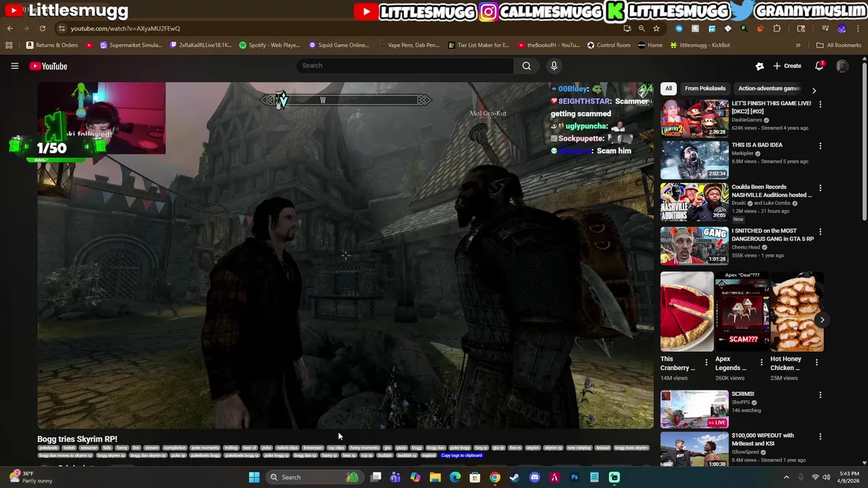The width and height of the screenshot is (868, 488).
Task: Open the Chrome profile avatar
Action: [x=842, y=28]
